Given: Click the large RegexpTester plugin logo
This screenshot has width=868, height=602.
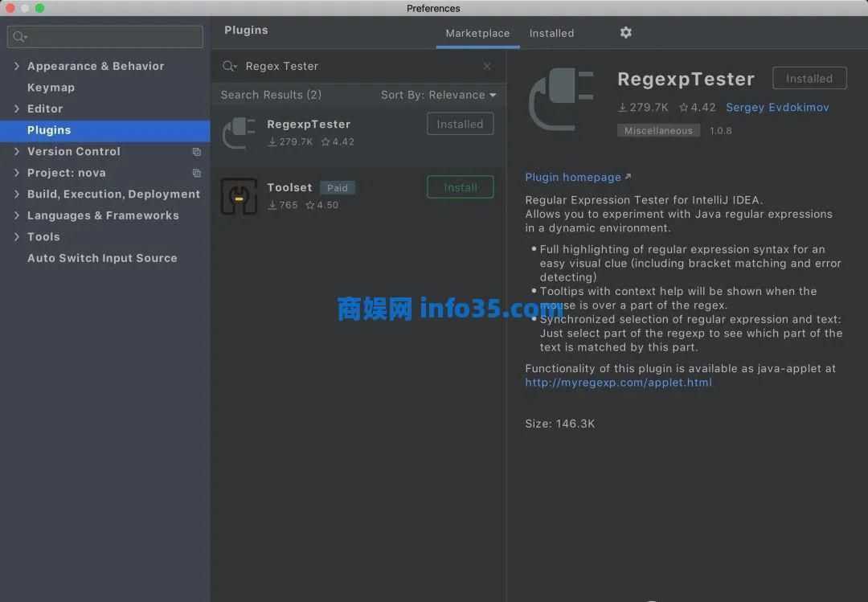Looking at the screenshot, I should 561,100.
